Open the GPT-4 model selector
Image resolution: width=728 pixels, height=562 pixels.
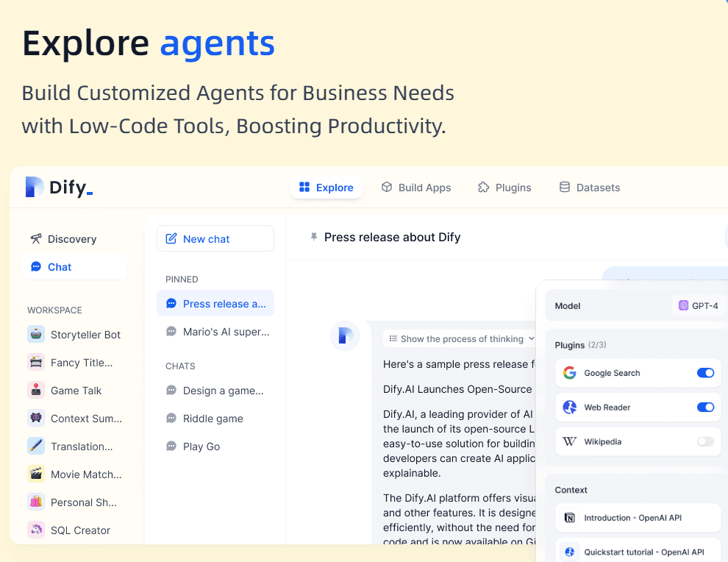(699, 305)
